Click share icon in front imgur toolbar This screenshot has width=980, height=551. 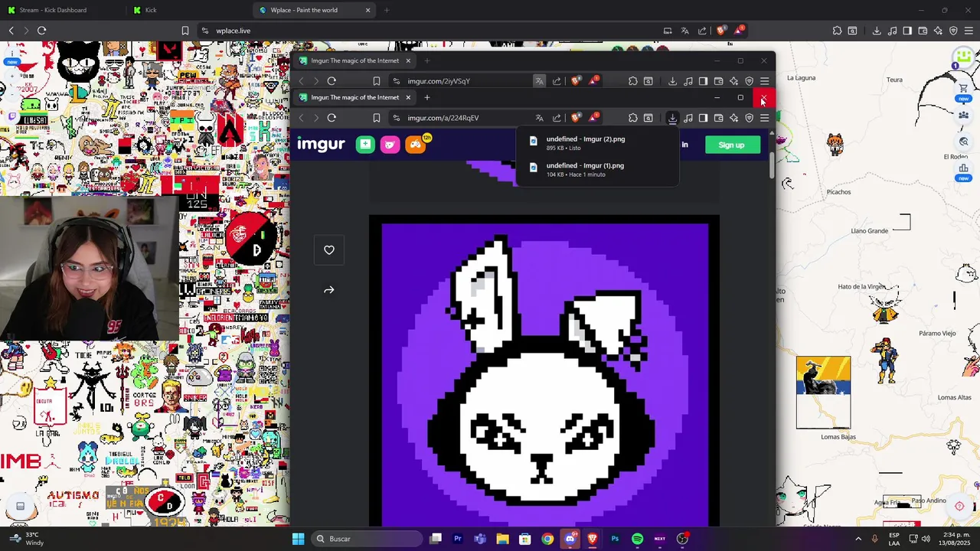click(557, 118)
